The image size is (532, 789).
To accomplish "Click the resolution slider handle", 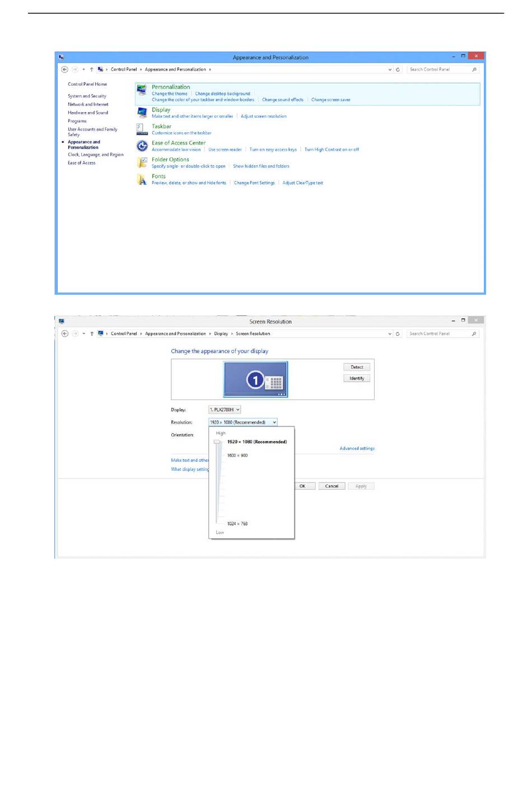I will coord(217,442).
